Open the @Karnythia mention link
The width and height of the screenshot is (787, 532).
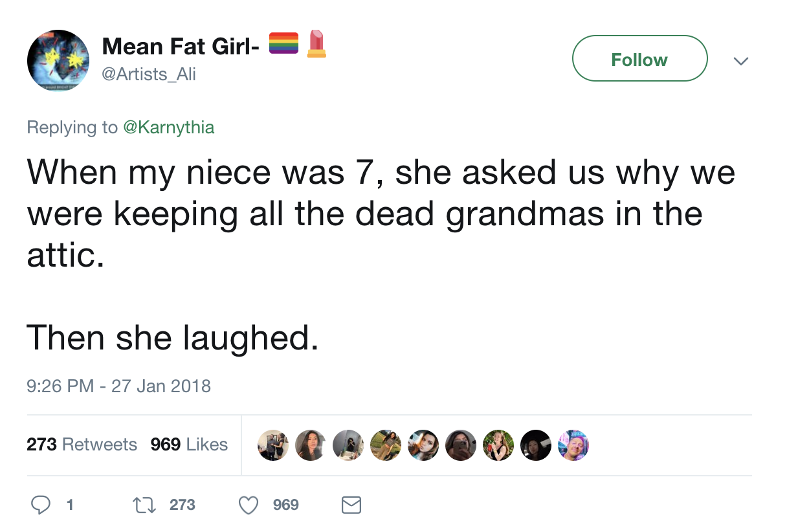pyautogui.click(x=168, y=127)
